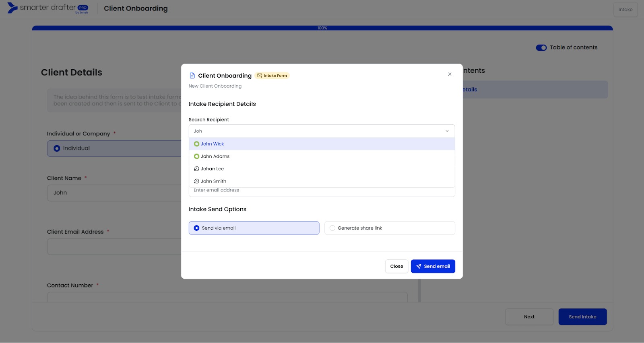644x343 pixels.
Task: Collapse the Search Recipient dropdown chevron
Action: (447, 131)
